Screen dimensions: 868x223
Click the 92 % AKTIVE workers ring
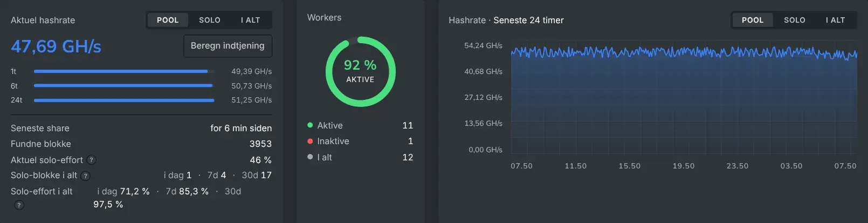pyautogui.click(x=360, y=71)
